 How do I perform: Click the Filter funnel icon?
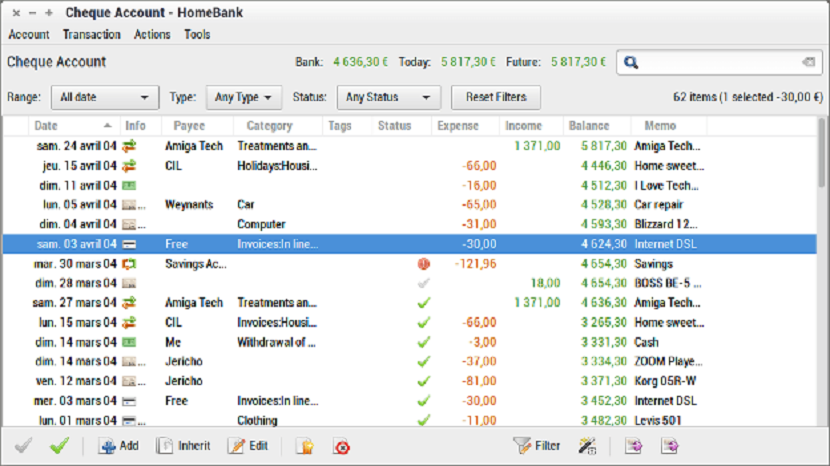(x=521, y=446)
